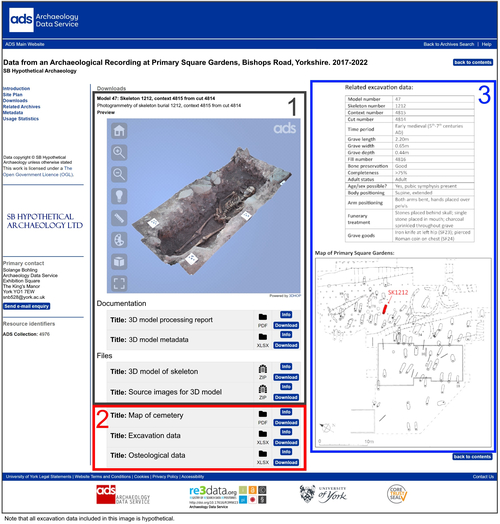Click bottom back to contents button

click(473, 457)
